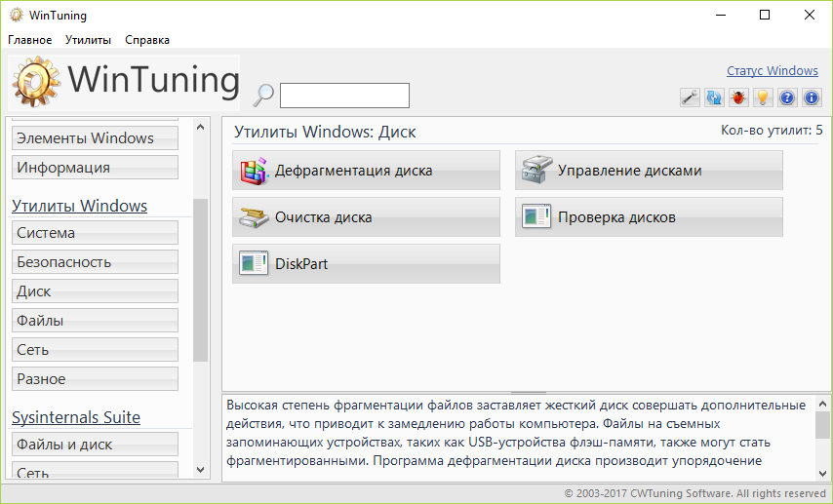
Task: Select Элементы Windows in sidebar
Action: [95, 138]
